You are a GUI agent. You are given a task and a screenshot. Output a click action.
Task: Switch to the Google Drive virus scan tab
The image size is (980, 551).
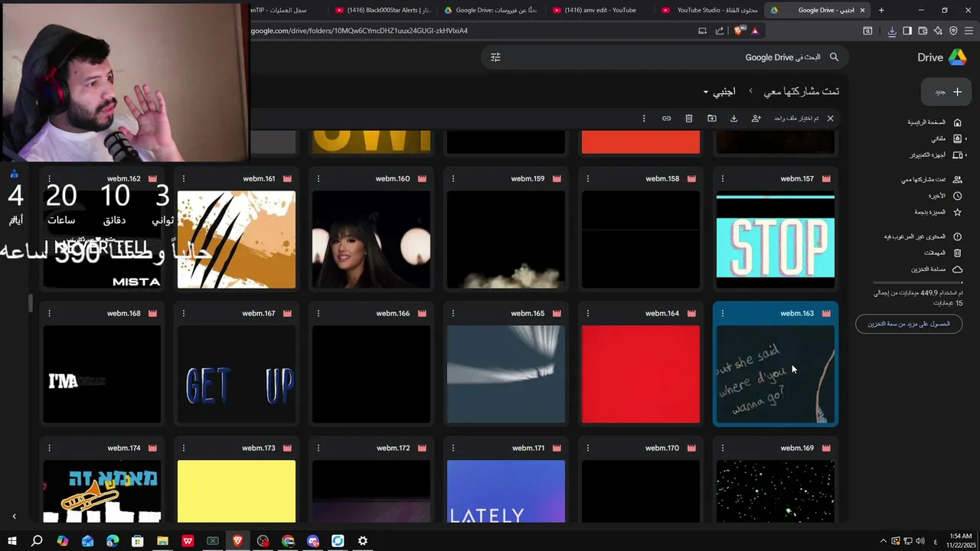click(x=492, y=10)
